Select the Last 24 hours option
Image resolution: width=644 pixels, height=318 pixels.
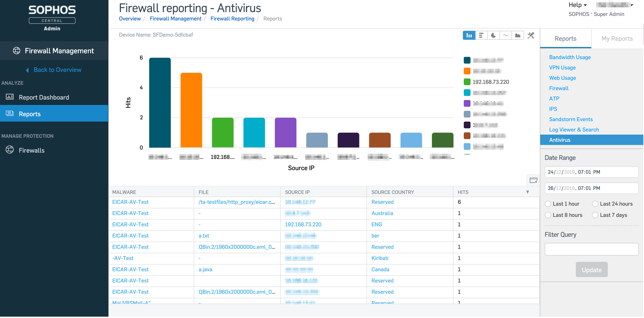click(x=595, y=204)
